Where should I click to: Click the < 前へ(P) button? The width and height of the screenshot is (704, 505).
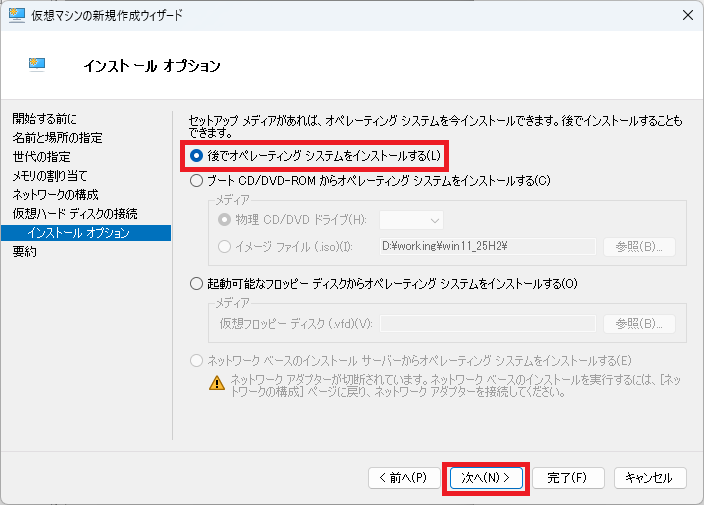pyautogui.click(x=404, y=478)
